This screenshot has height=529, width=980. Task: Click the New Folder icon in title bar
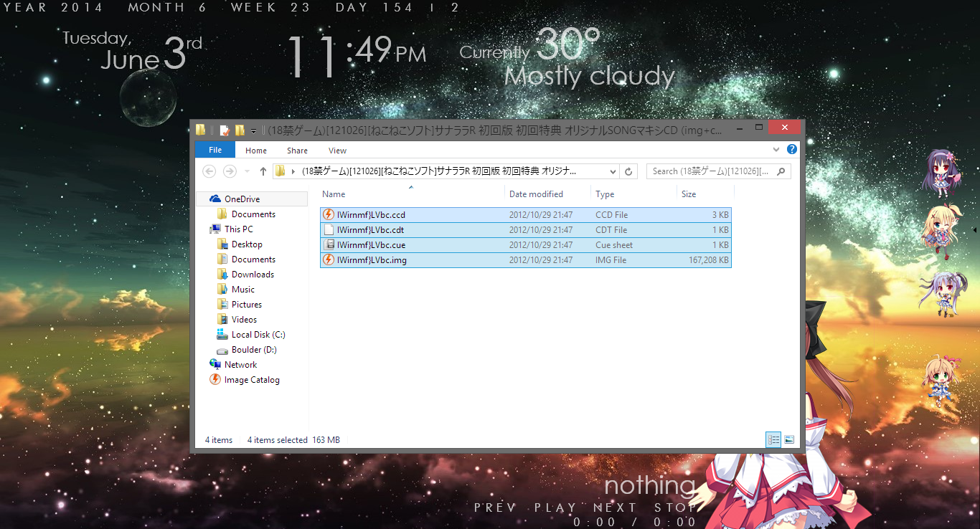(x=240, y=130)
